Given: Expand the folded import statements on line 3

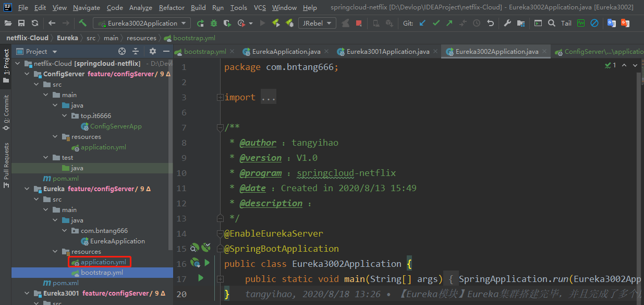Looking at the screenshot, I should click(220, 97).
